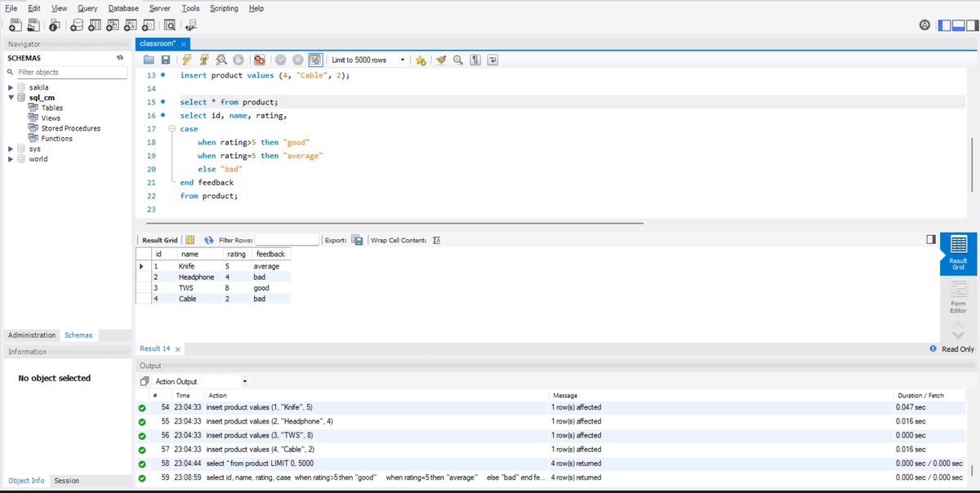Toggle the result panel pin icon

[931, 239]
